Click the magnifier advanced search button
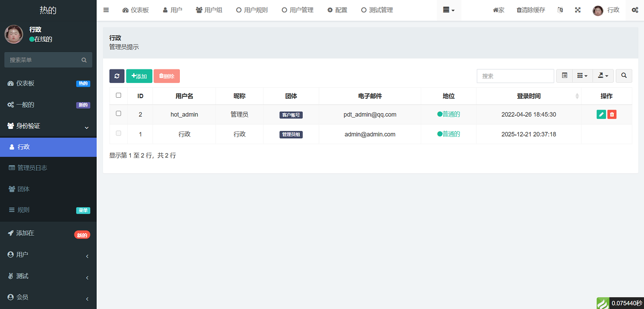 624,76
